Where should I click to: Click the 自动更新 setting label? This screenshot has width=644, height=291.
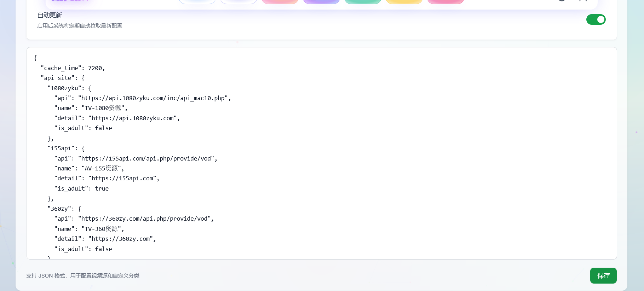click(50, 15)
